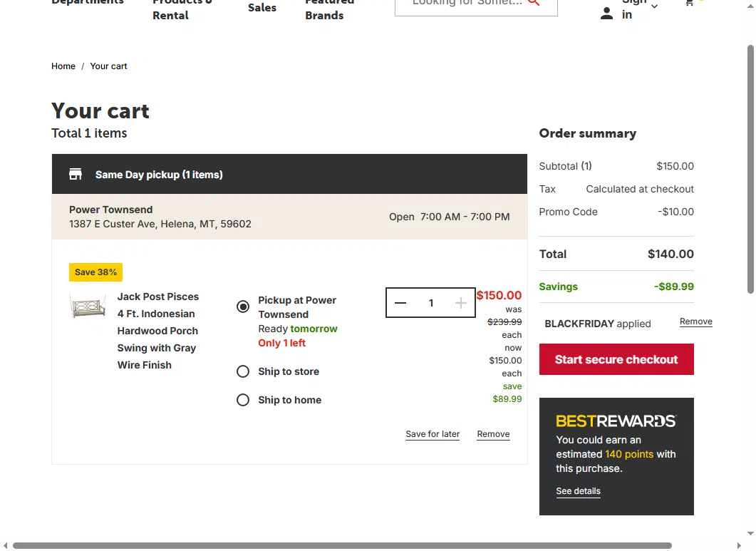Click Same Day pickup header text
The image size is (756, 551).
pyautogui.click(x=159, y=175)
